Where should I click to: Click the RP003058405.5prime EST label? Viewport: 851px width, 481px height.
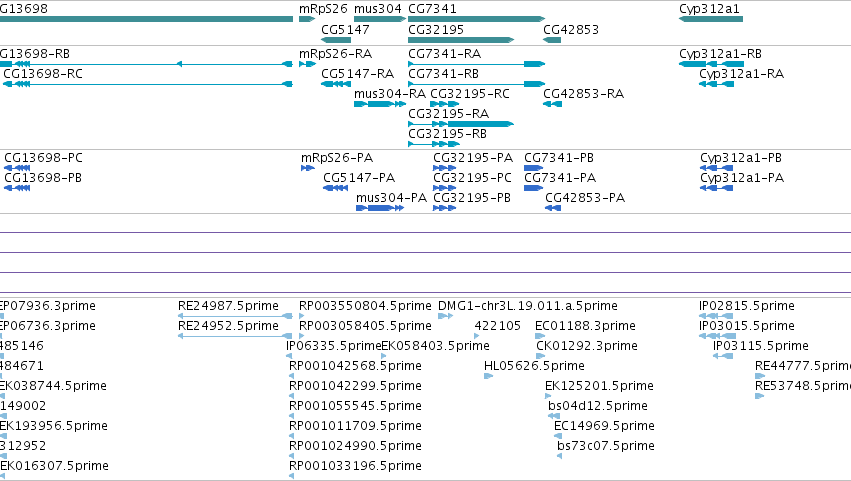[x=365, y=326]
